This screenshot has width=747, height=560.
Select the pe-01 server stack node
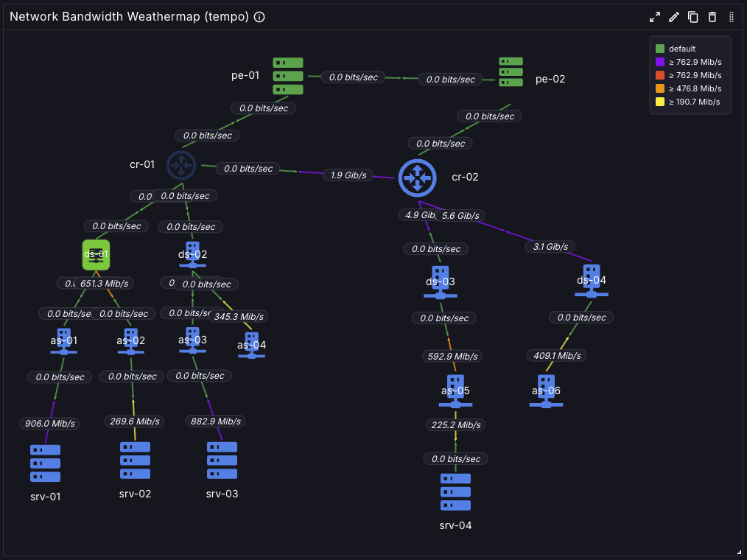tap(288, 76)
